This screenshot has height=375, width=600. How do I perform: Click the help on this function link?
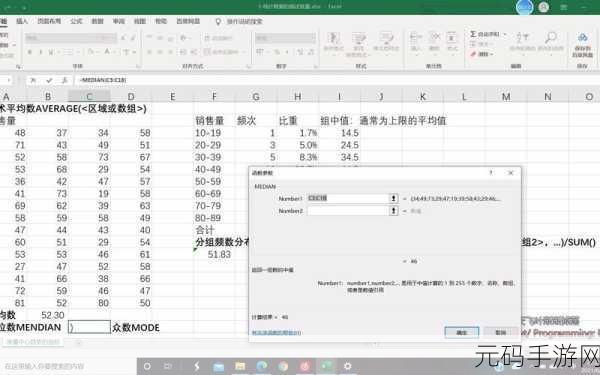(276, 333)
